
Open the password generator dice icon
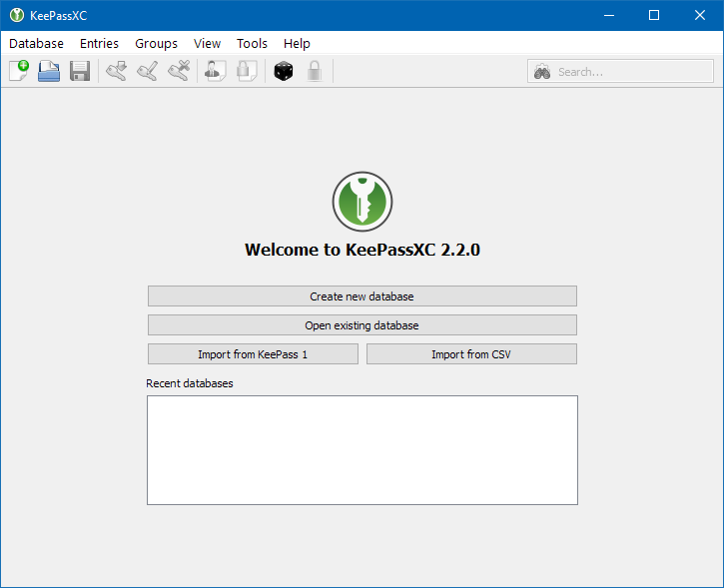click(x=283, y=71)
